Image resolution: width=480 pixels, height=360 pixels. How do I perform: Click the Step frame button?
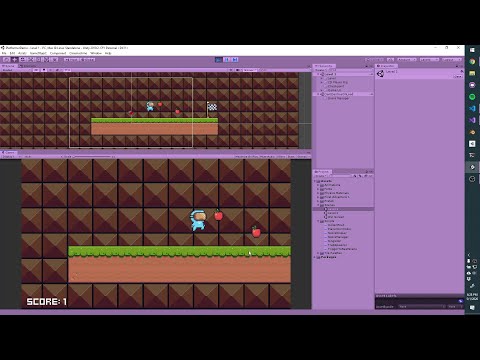pyautogui.click(x=235, y=60)
